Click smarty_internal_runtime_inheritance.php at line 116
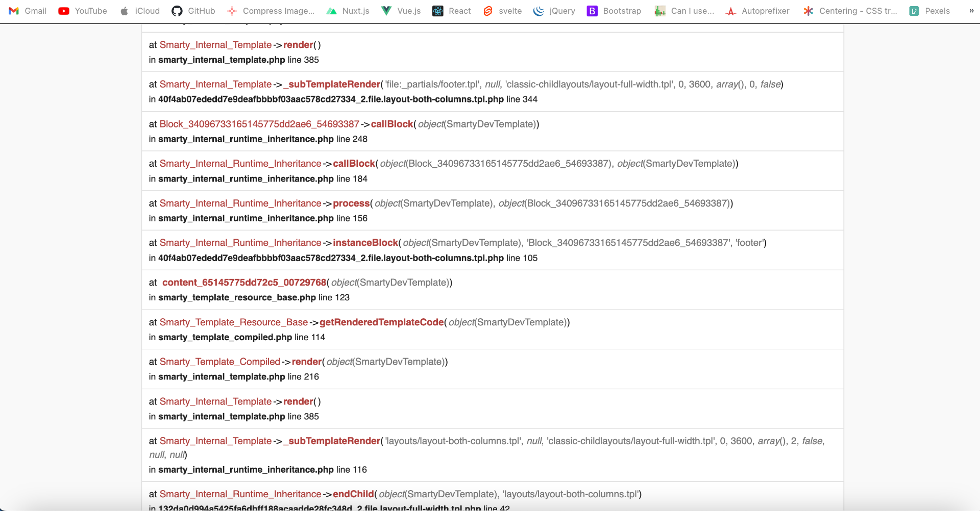The width and height of the screenshot is (980, 511). (246, 470)
